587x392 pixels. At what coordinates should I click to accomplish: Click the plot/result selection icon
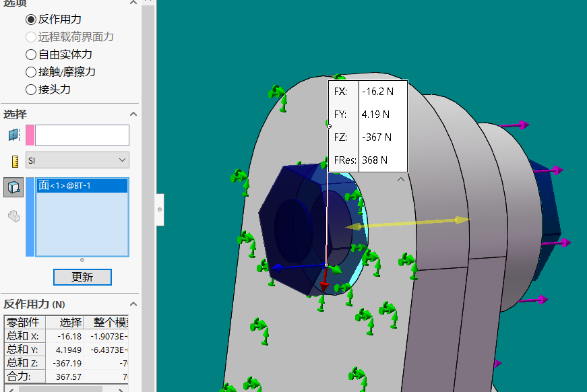[x=14, y=135]
